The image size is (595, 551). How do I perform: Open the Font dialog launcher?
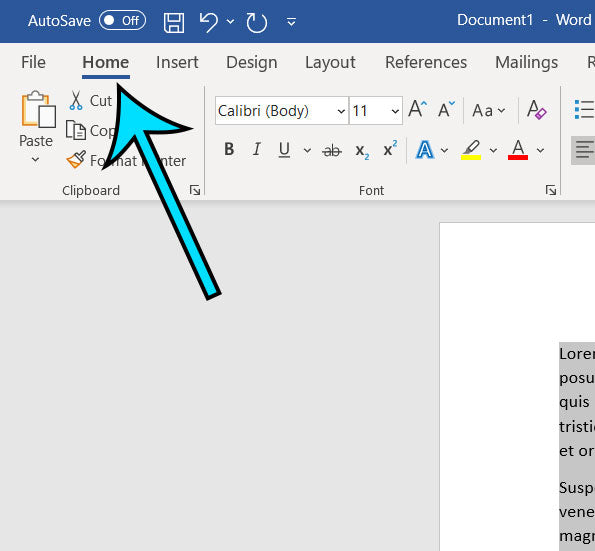[551, 190]
